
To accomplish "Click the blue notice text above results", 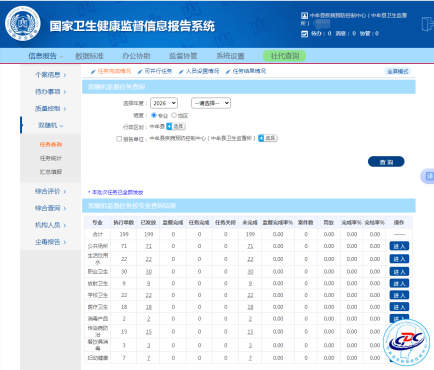I will (116, 192).
